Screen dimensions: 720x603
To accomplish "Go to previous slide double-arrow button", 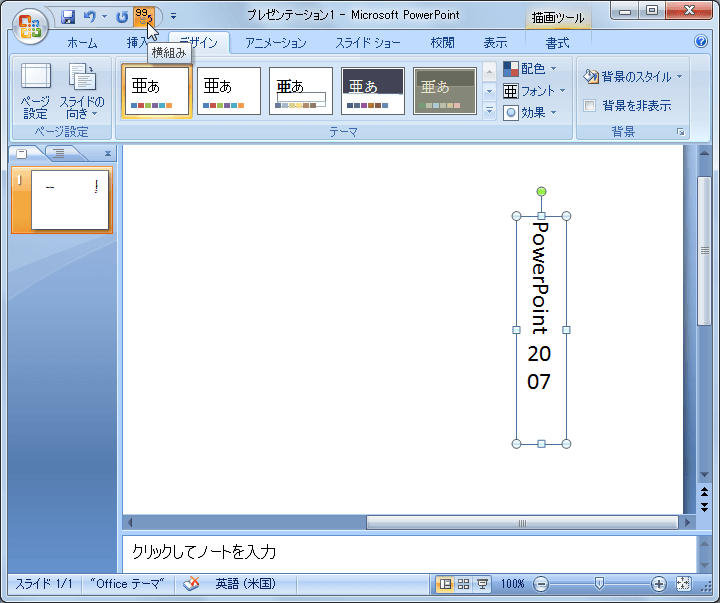I will [704, 492].
